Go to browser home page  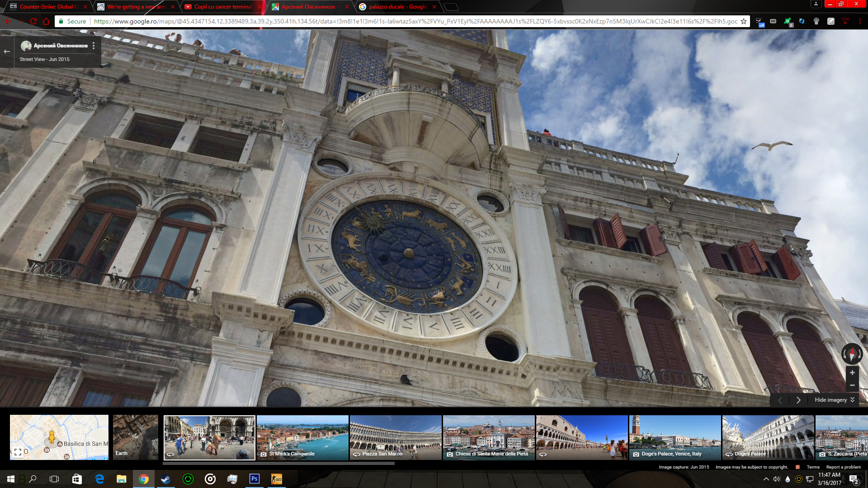(46, 21)
